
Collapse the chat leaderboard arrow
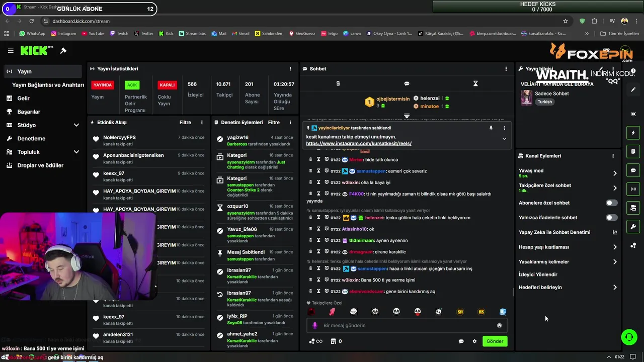pos(407,116)
